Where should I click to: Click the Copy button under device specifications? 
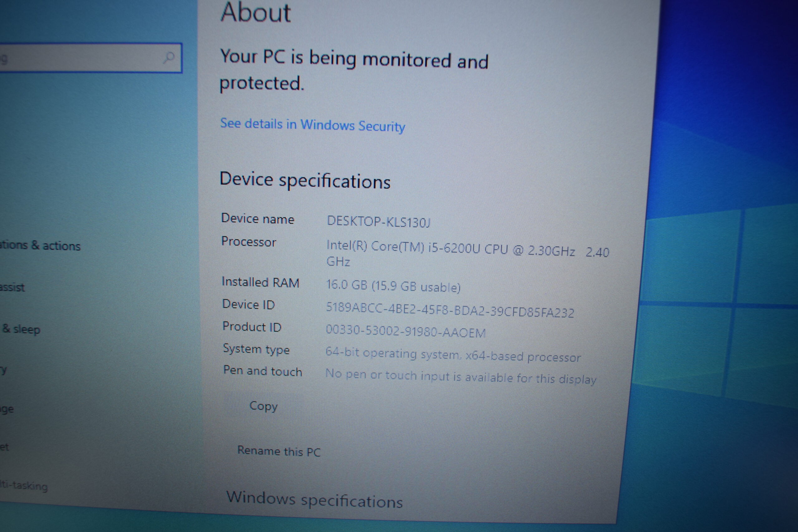click(263, 406)
